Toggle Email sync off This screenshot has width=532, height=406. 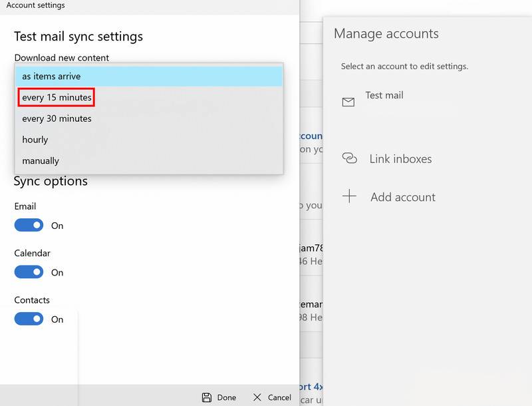[x=29, y=225]
